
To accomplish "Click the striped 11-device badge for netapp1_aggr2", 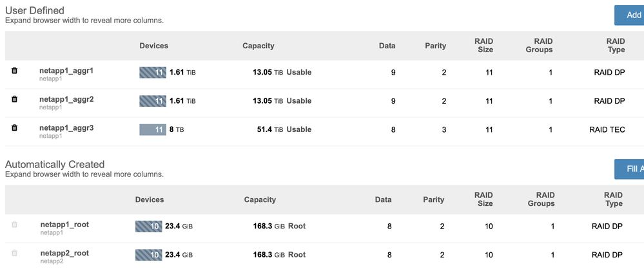I will (x=153, y=101).
